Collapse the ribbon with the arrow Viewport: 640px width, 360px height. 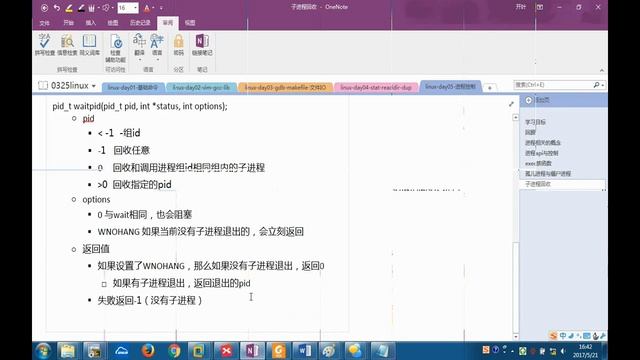pyautogui.click(x=602, y=70)
